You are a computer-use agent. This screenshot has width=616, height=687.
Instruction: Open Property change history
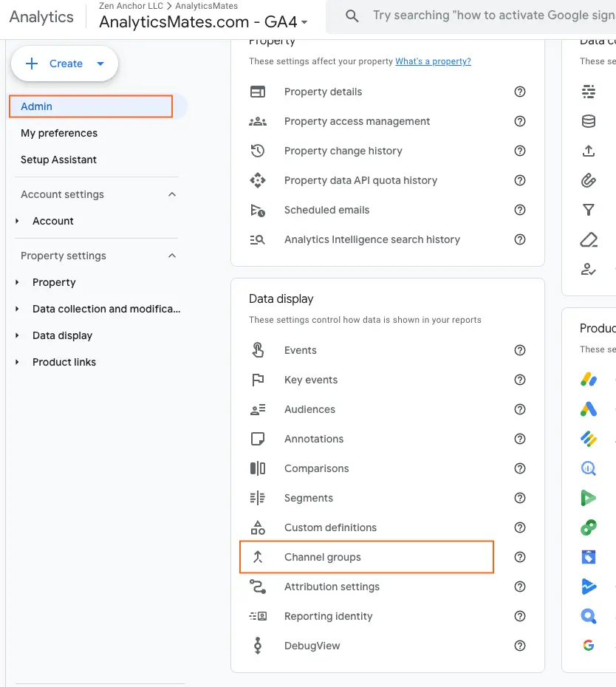[x=343, y=151]
